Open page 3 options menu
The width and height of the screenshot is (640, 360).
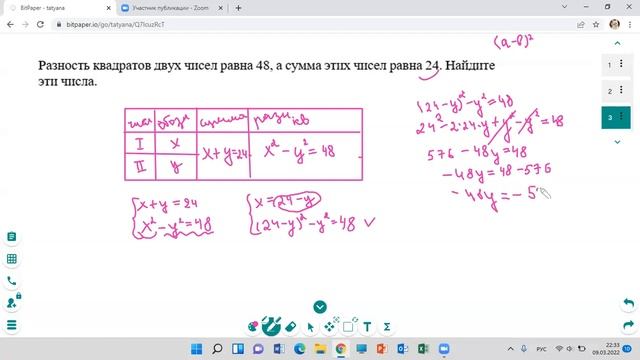[622, 116]
